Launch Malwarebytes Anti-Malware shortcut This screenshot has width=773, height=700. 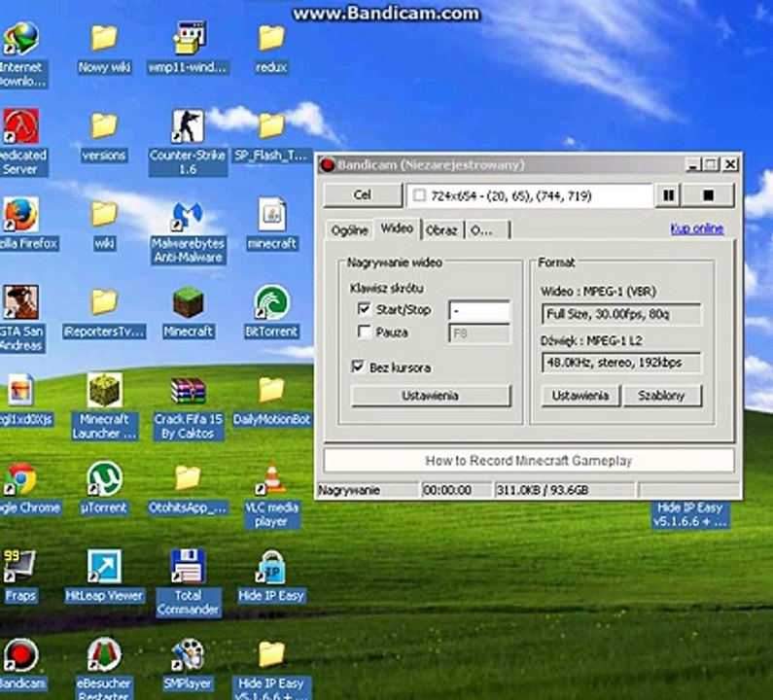[x=189, y=216]
